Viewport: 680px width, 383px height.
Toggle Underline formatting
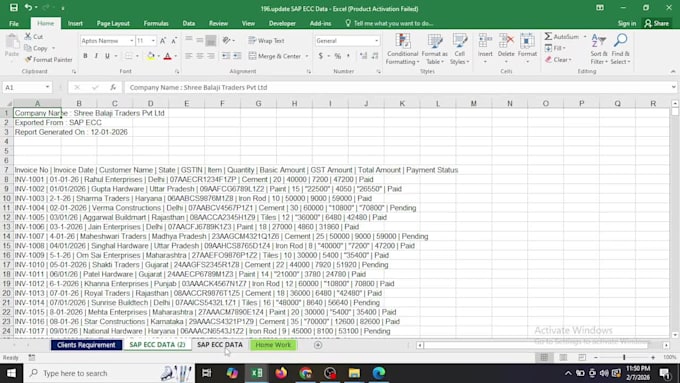[x=107, y=56]
